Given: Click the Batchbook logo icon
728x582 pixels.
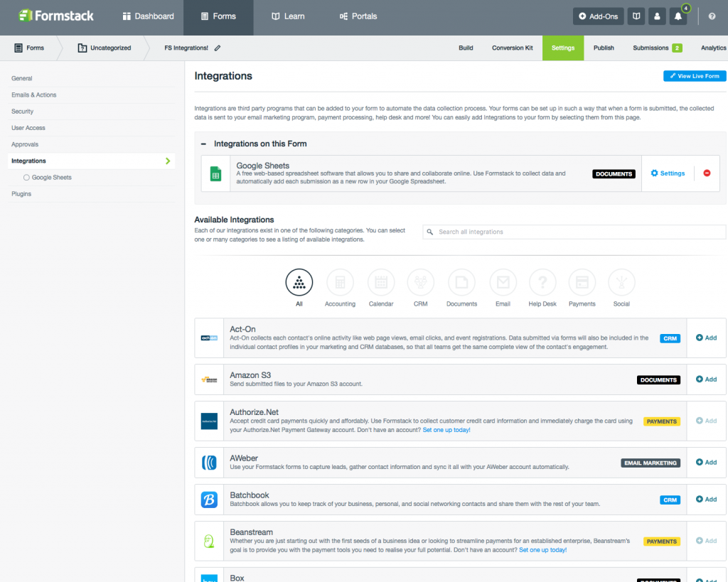Looking at the screenshot, I should 209,500.
